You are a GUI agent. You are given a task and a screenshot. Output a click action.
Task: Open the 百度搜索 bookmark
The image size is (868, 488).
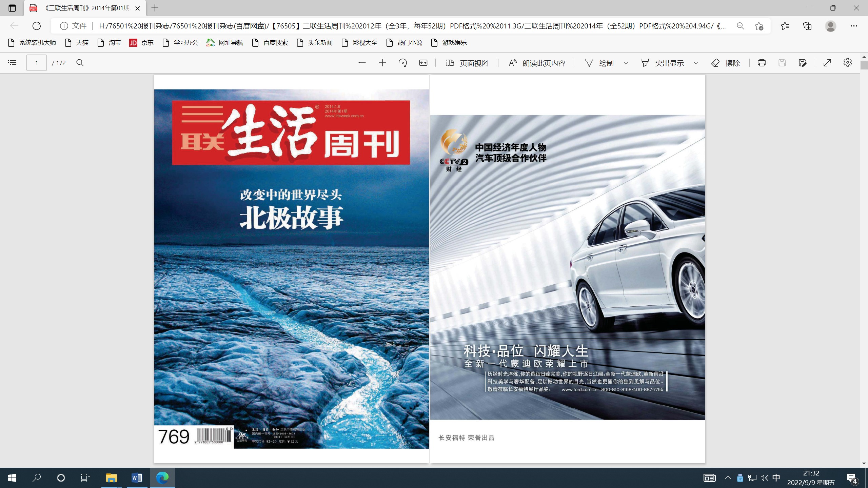[270, 43]
